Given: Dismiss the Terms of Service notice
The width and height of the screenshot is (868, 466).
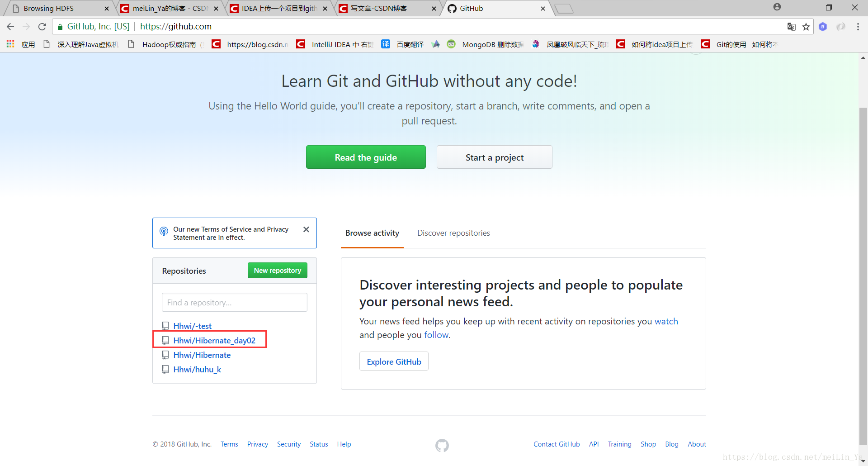Looking at the screenshot, I should click(306, 229).
